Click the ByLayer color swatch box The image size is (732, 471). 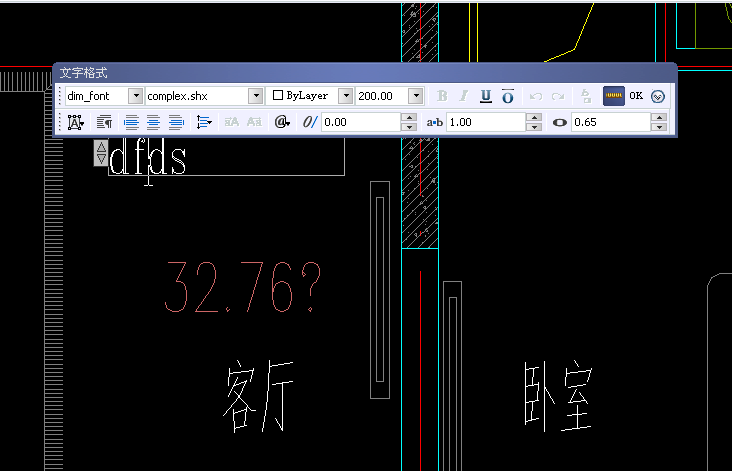278,95
